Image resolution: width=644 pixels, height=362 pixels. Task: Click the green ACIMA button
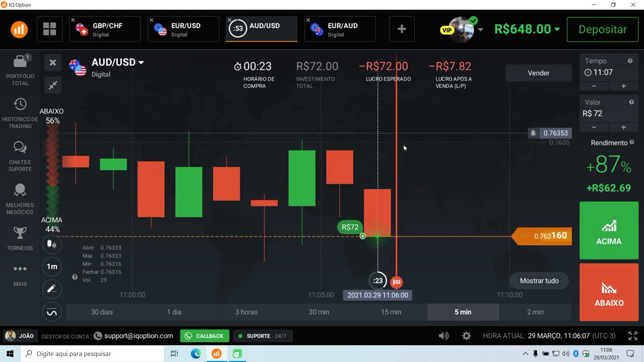point(609,231)
